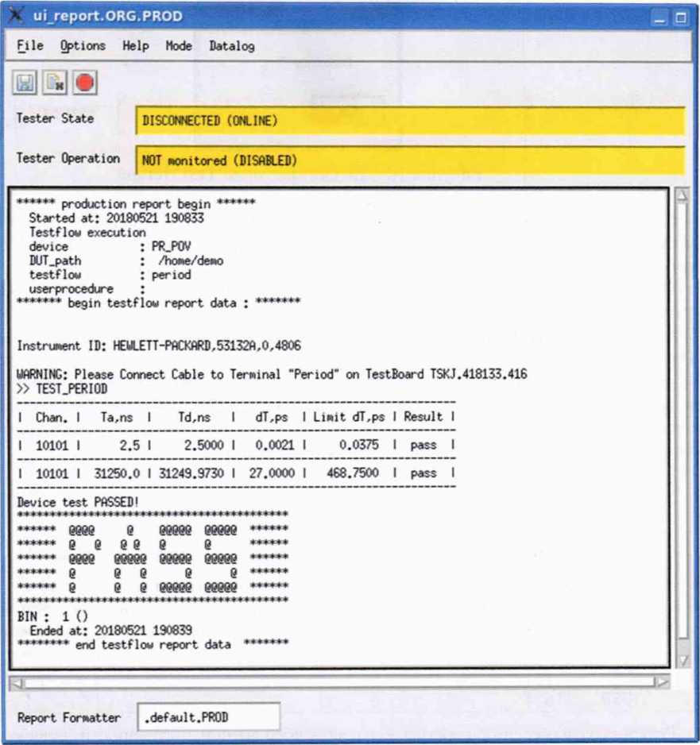This screenshot has height=745, width=700.
Task: Open the Mode menu
Action: (x=179, y=45)
